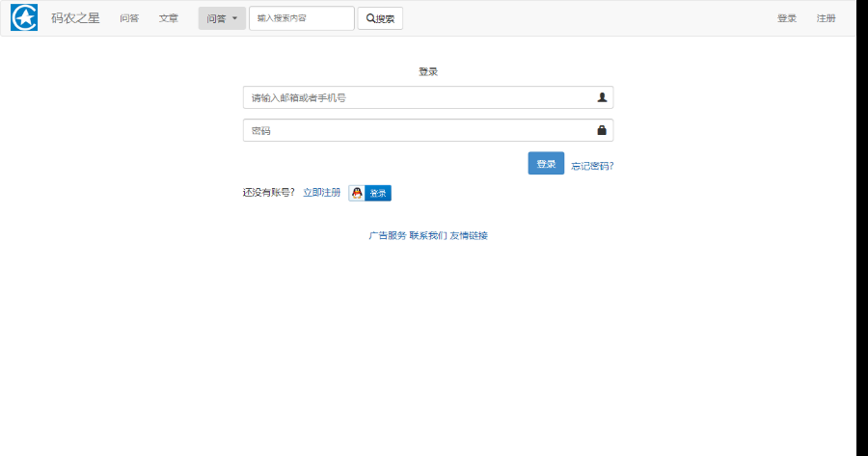Click the 登录 heading text above the form

point(428,71)
